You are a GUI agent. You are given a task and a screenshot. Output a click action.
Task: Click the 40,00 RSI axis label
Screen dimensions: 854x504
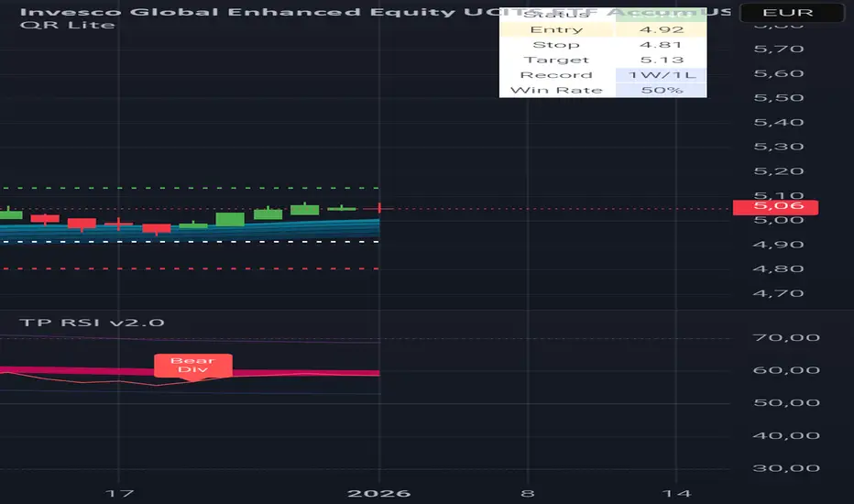786,436
